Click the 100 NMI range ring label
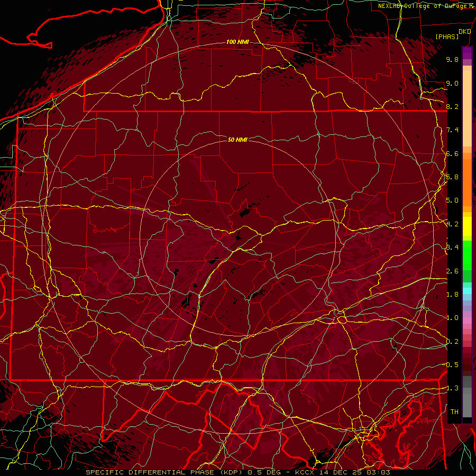The image size is (476, 476). pos(237,42)
